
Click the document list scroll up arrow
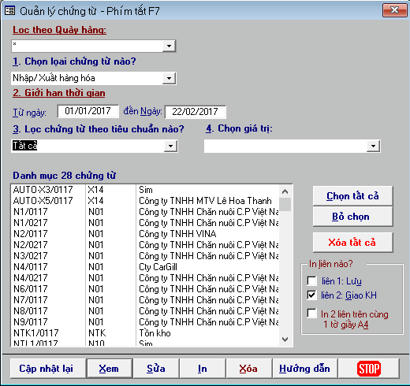285,192
